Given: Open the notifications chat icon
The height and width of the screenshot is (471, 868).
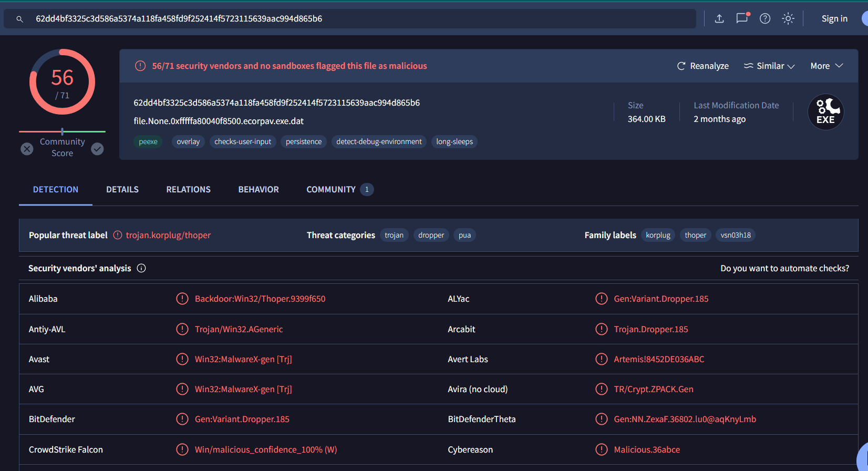Looking at the screenshot, I should click(x=742, y=18).
